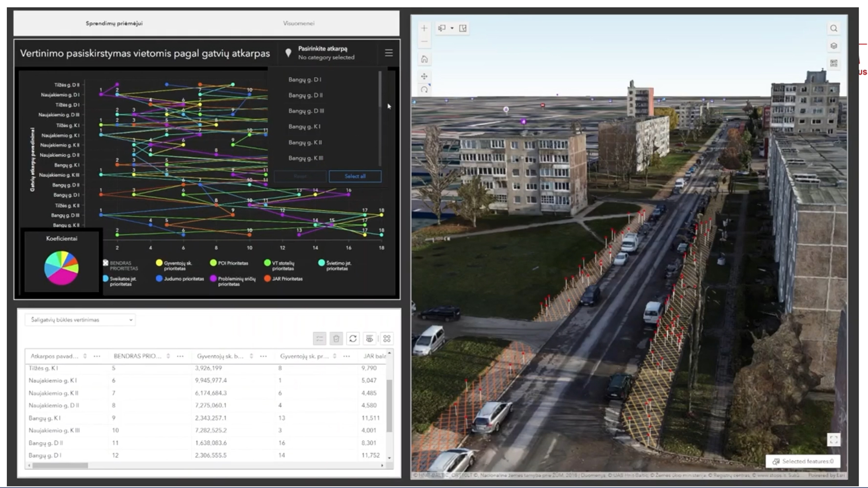Open the Sprendimų priėmėjui tab
The image size is (868, 488).
click(x=114, y=23)
